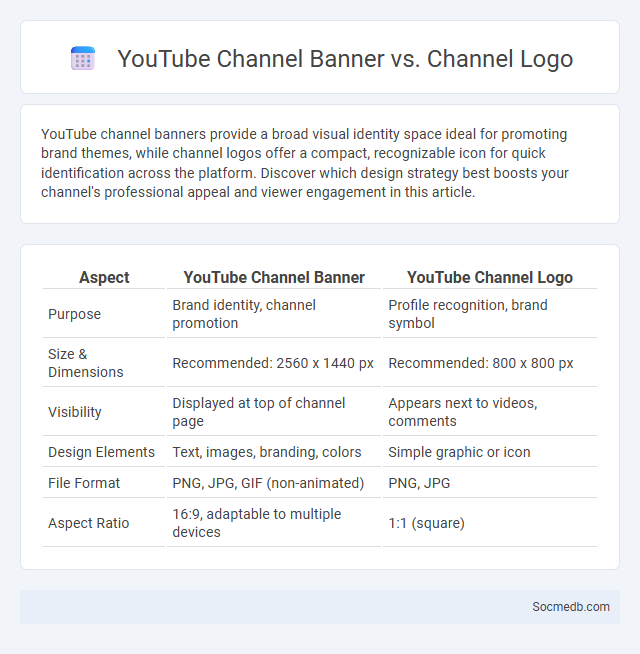Click the 'Aspect' column header

click(x=104, y=277)
